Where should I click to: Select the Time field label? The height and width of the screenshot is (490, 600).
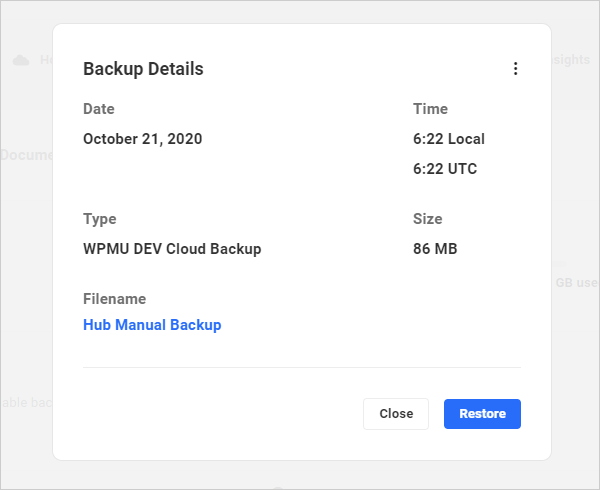tap(430, 109)
